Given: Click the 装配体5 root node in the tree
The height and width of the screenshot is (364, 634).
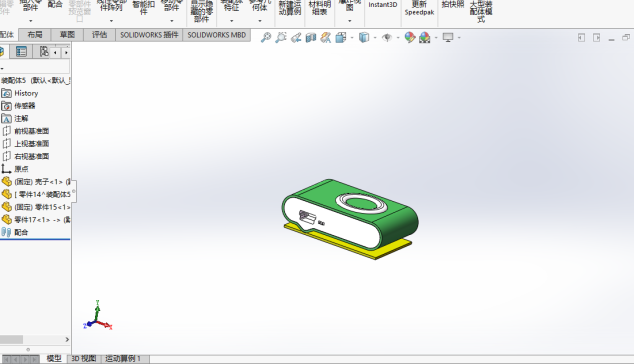Looking at the screenshot, I should tap(35, 80).
